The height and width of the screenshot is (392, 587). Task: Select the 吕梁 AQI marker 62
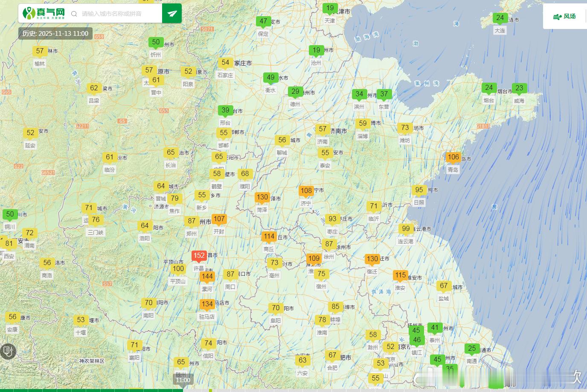tap(94, 88)
